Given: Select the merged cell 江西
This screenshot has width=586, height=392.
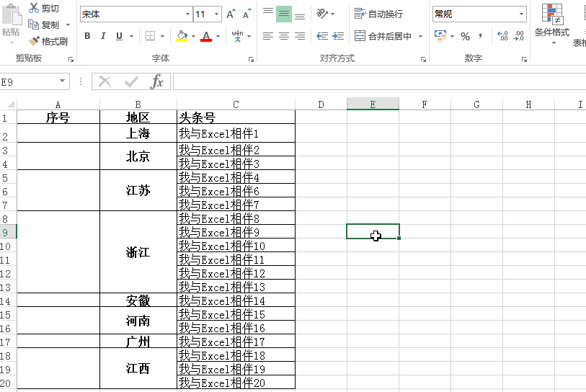Looking at the screenshot, I should (x=138, y=369).
